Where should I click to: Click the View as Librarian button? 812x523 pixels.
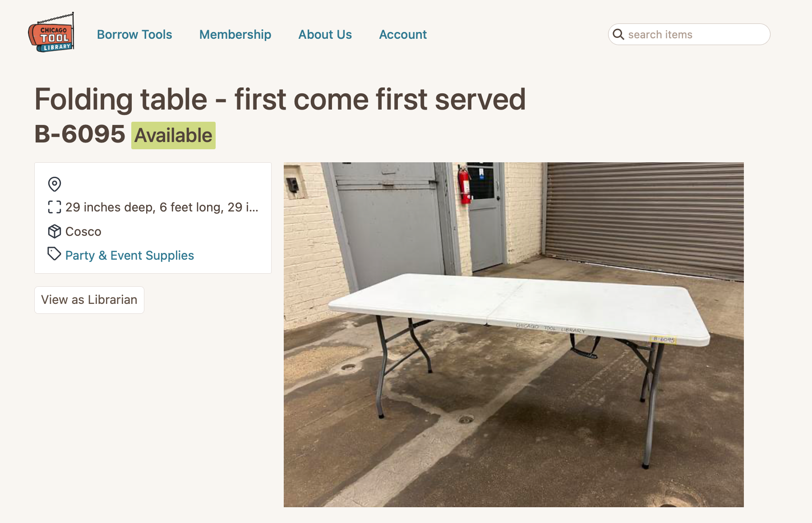(89, 300)
